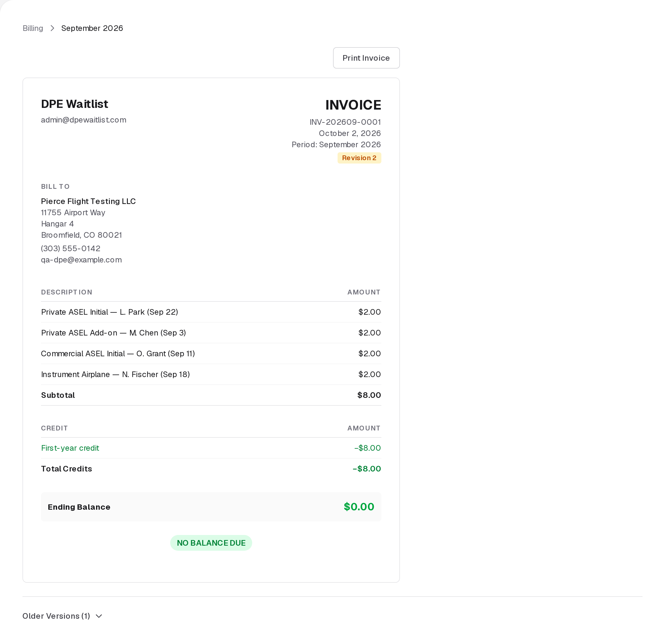
Task: Click the DPE Waitlist company heading
Action: pyautogui.click(x=75, y=104)
